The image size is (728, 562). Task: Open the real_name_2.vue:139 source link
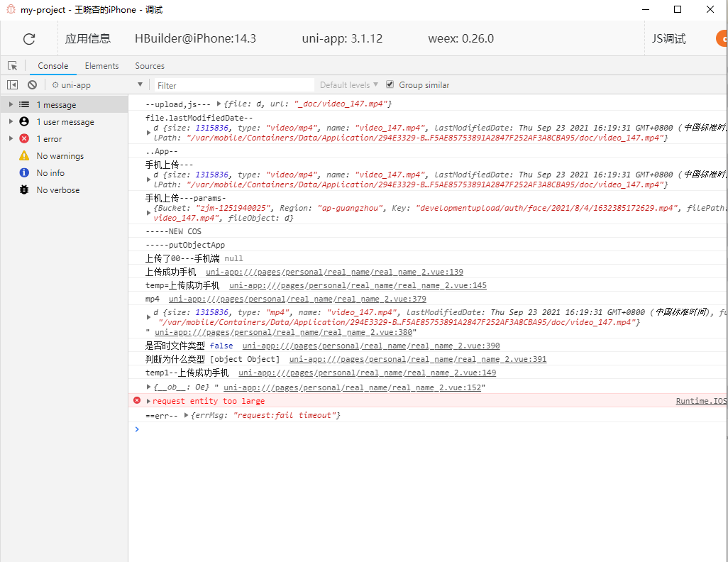tap(334, 272)
